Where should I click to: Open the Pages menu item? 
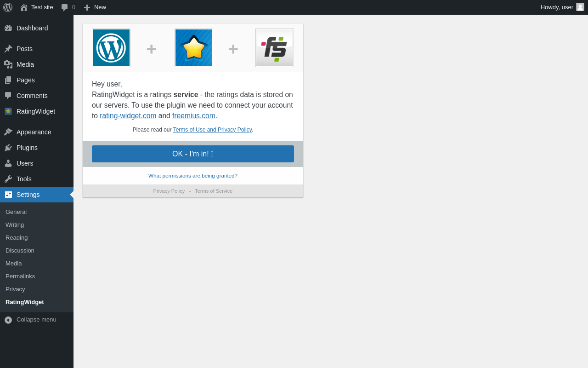coord(37,80)
